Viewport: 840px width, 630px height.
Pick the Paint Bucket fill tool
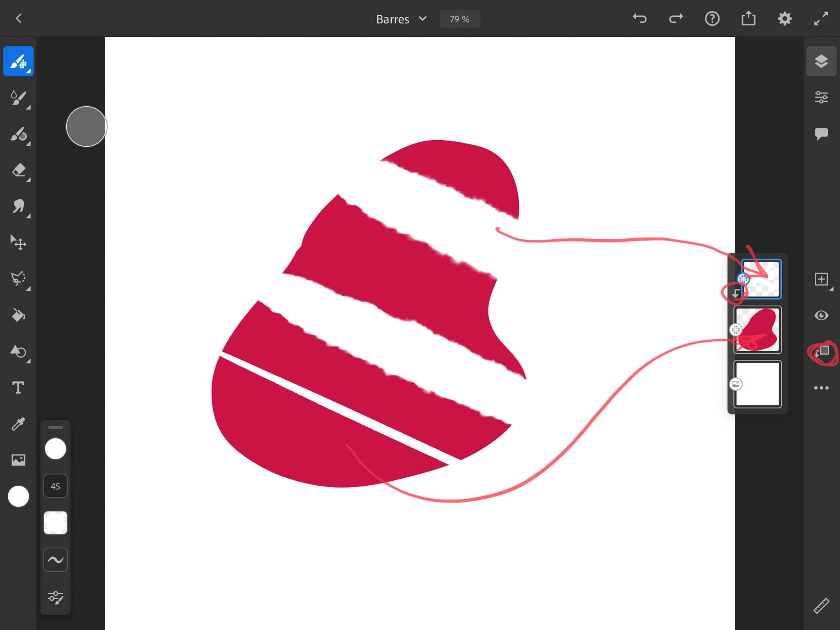coord(18,315)
